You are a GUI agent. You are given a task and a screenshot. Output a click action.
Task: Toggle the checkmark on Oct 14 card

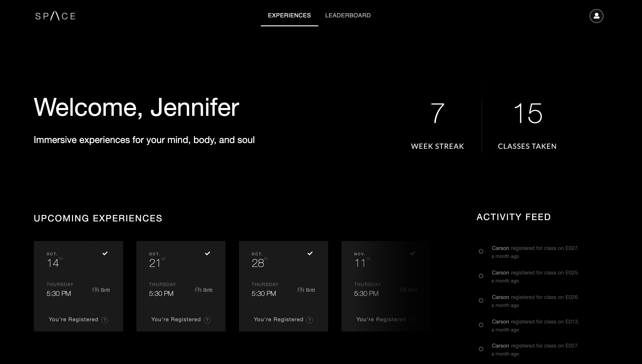coord(105,253)
